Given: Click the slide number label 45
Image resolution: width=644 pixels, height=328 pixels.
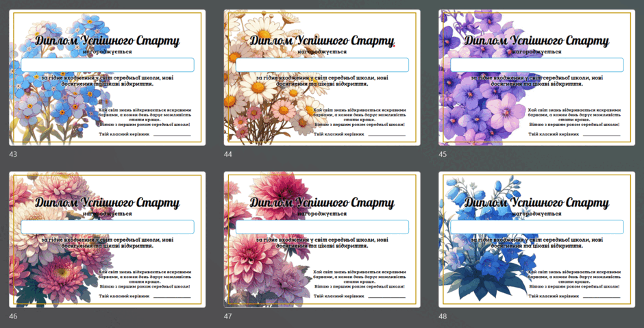Looking at the screenshot, I should point(443,154).
